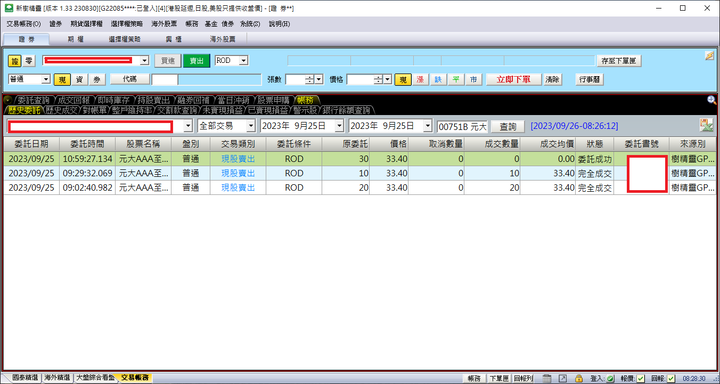Open the 即時庫存 tab
The image size is (720, 384).
[x=113, y=100]
